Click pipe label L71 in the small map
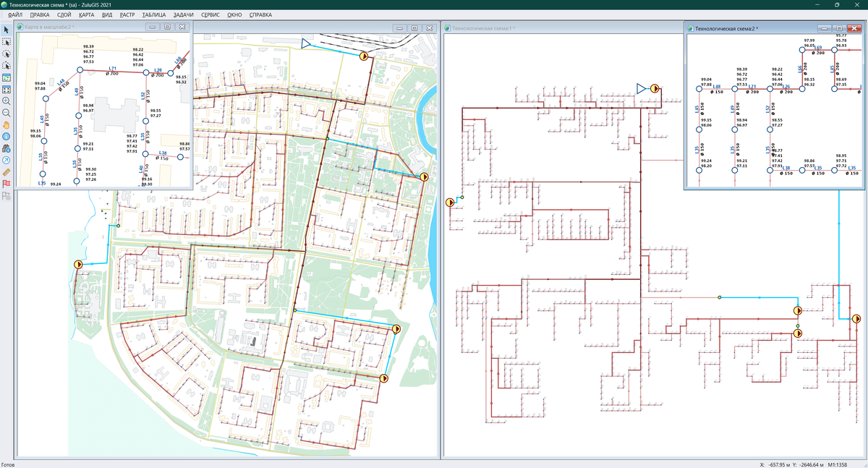The image size is (868, 468). 113,68
